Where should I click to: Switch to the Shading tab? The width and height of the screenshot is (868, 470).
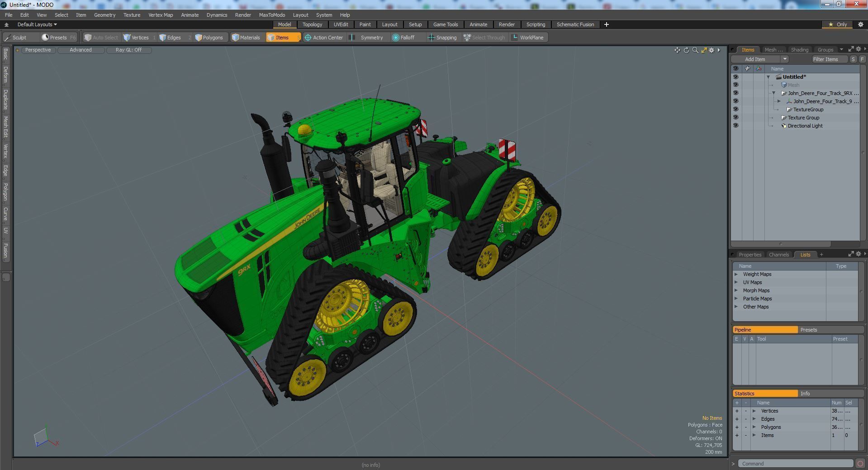coord(799,50)
